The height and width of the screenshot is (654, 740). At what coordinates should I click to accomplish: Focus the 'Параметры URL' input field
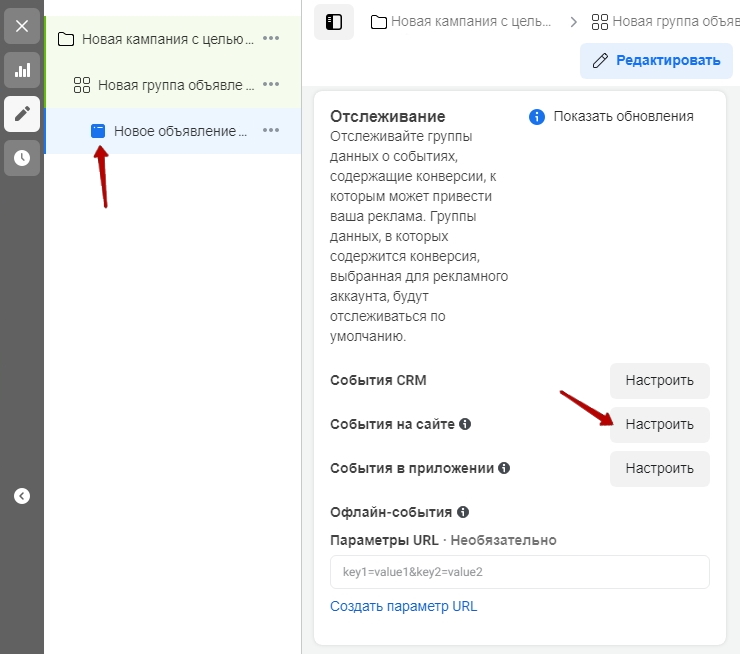(x=519, y=572)
